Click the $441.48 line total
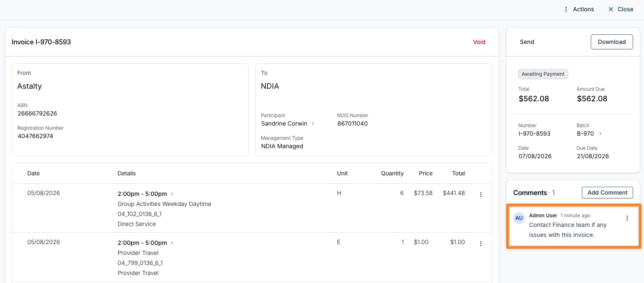 (454, 193)
